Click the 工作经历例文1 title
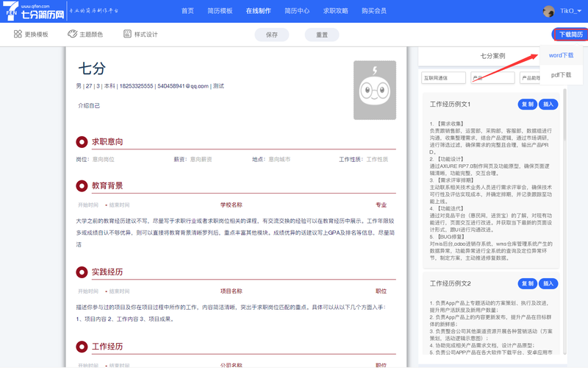This screenshot has height=368, width=588. point(450,104)
